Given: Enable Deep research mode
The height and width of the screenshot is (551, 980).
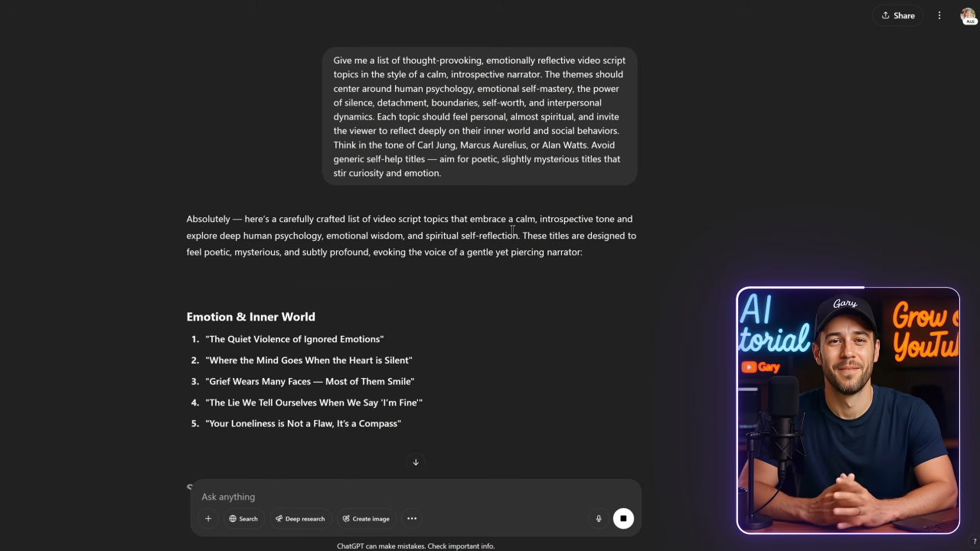Looking at the screenshot, I should point(300,519).
